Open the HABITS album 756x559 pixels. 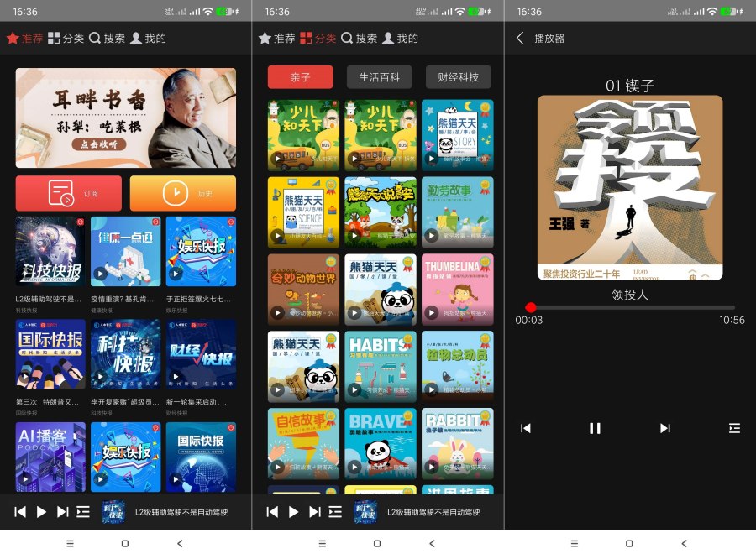381,366
